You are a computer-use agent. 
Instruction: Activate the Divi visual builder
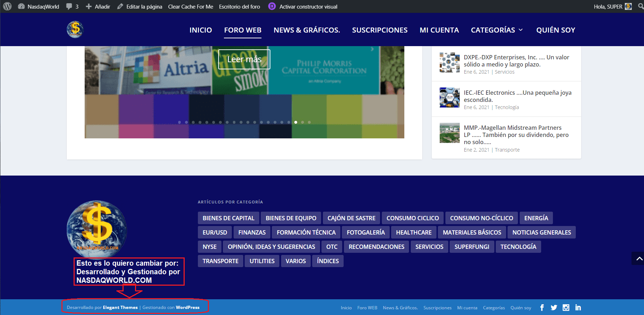click(303, 6)
